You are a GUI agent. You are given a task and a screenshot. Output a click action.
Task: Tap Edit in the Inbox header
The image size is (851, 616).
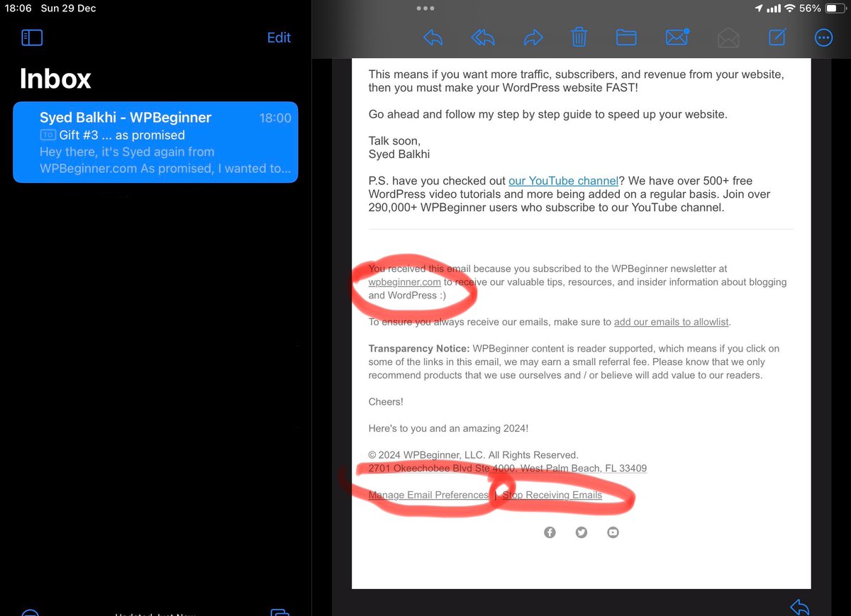(279, 38)
